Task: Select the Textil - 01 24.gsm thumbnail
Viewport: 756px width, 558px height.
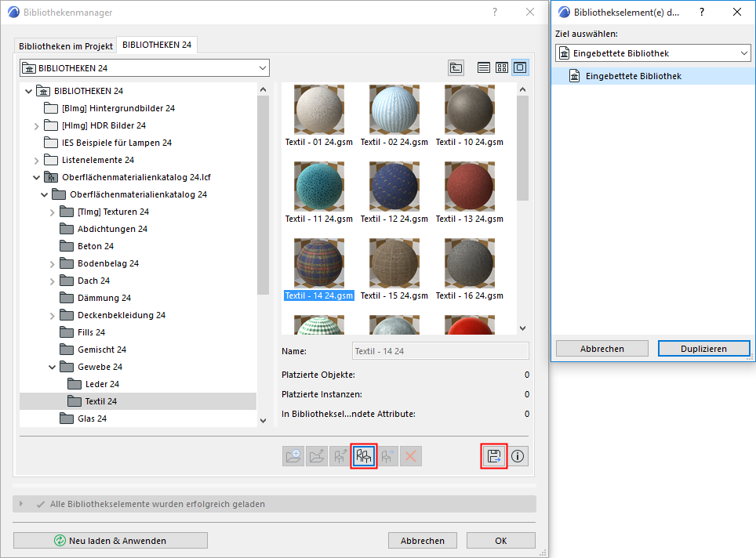Action: [318, 110]
